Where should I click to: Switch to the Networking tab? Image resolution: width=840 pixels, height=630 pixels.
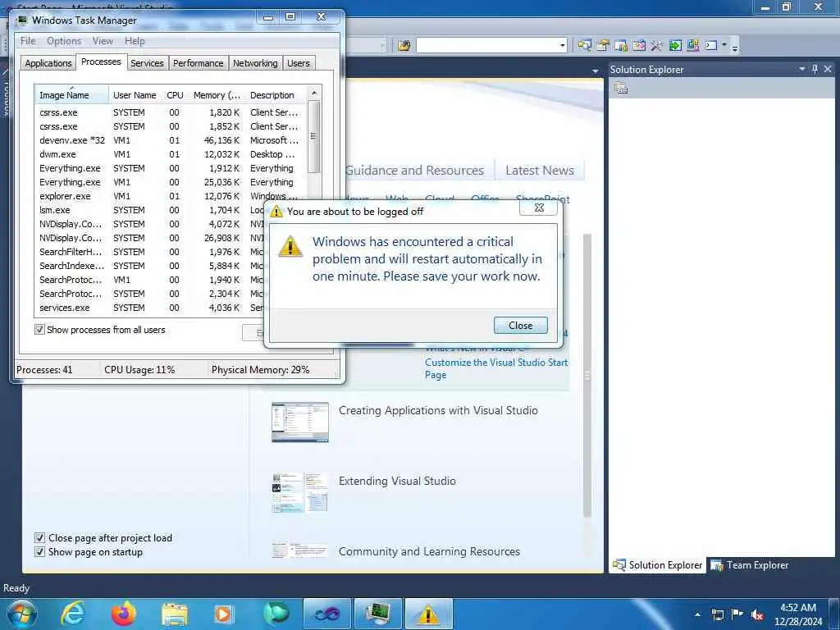(x=255, y=62)
